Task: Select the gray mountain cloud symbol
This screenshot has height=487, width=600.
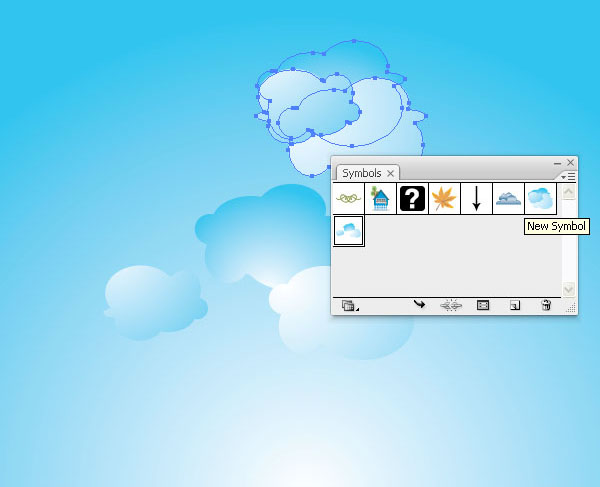Action: (x=508, y=198)
